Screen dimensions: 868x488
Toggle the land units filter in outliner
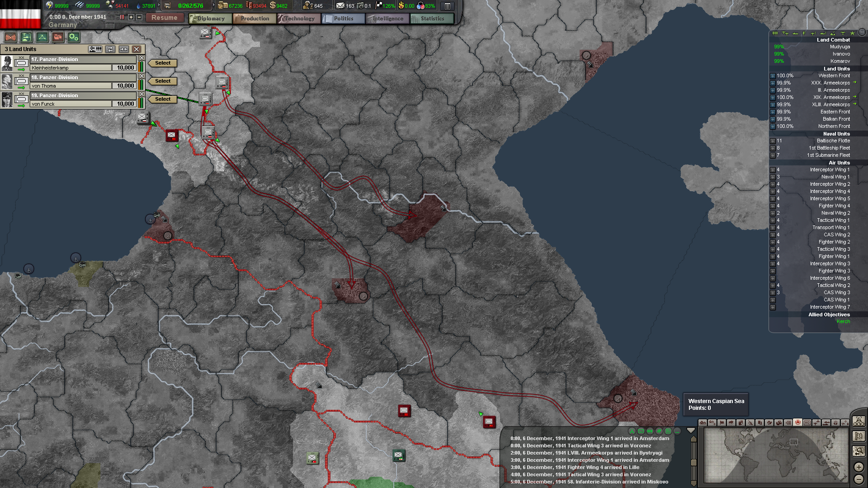tap(775, 33)
